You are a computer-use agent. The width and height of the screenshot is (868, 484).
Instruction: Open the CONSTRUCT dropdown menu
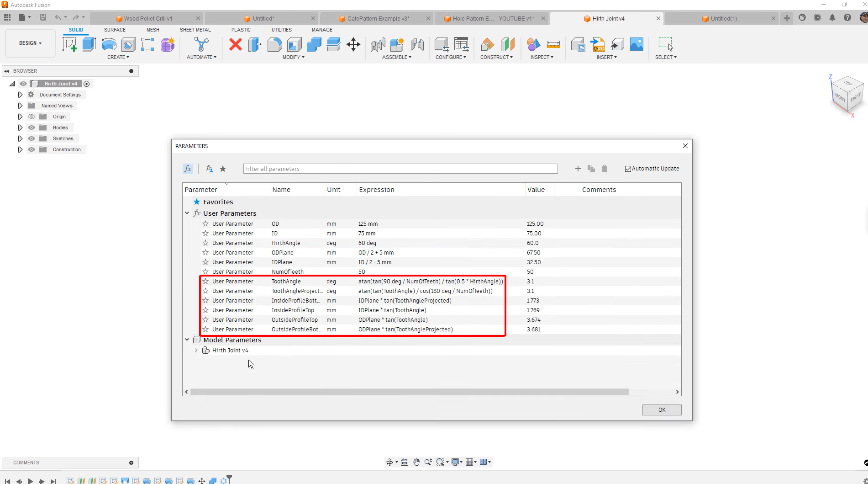(496, 57)
